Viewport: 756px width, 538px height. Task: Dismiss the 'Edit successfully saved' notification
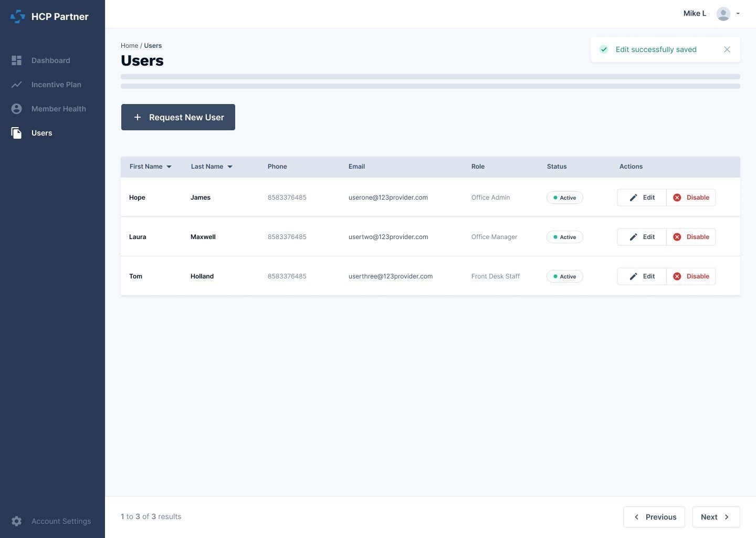(727, 49)
